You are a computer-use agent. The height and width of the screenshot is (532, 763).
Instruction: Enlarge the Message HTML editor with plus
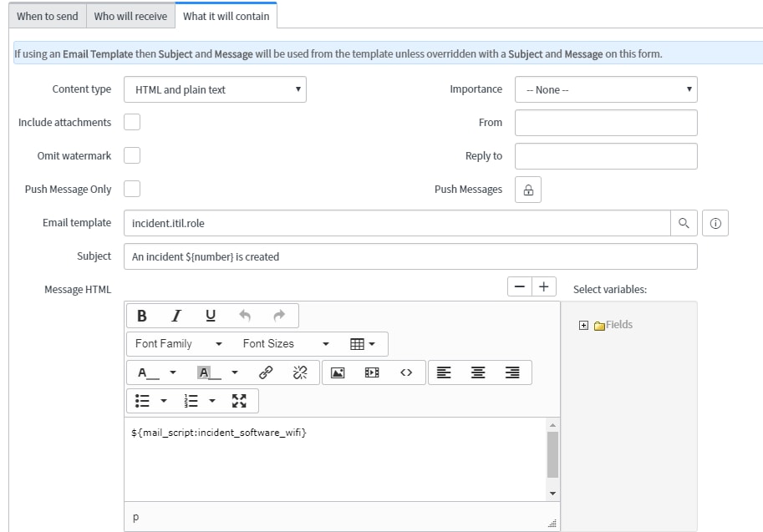coord(543,286)
